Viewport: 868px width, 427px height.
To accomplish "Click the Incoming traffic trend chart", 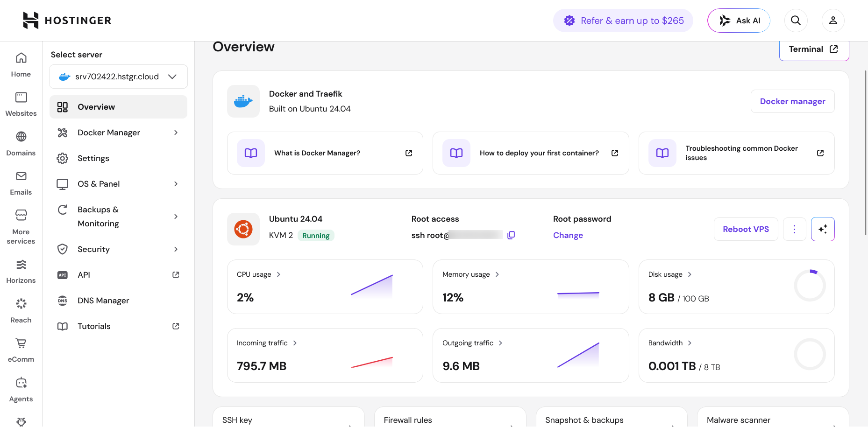I will click(x=372, y=362).
